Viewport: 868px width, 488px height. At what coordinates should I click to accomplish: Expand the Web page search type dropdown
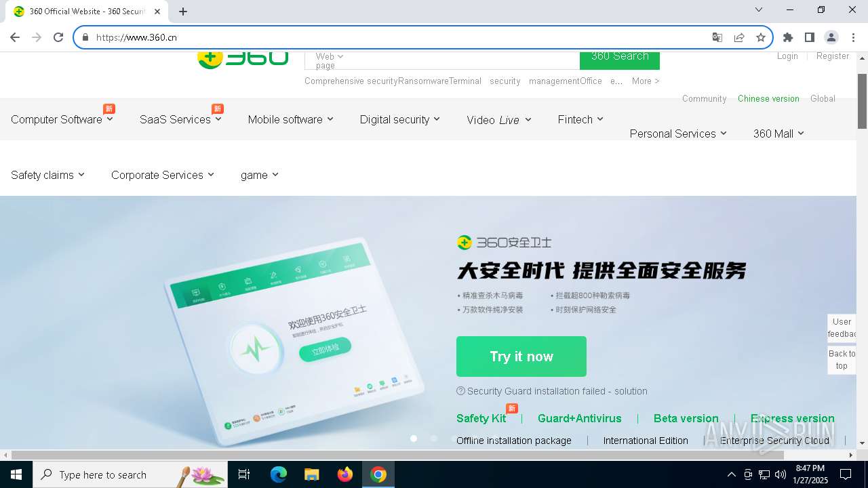[330, 61]
